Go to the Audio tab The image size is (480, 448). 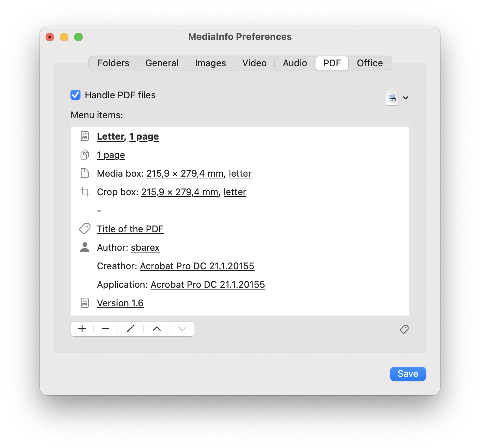point(295,63)
